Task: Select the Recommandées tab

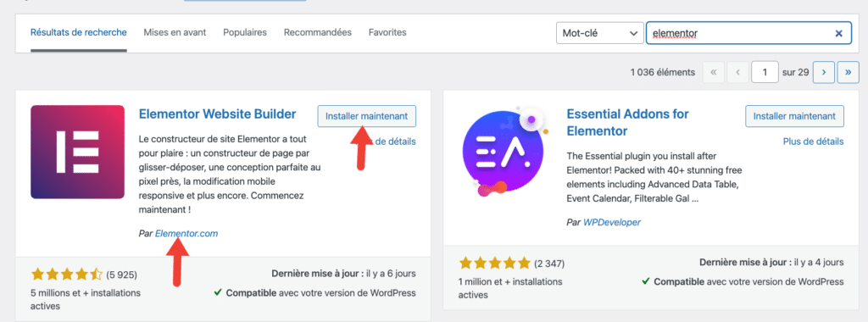Action: 318,33
